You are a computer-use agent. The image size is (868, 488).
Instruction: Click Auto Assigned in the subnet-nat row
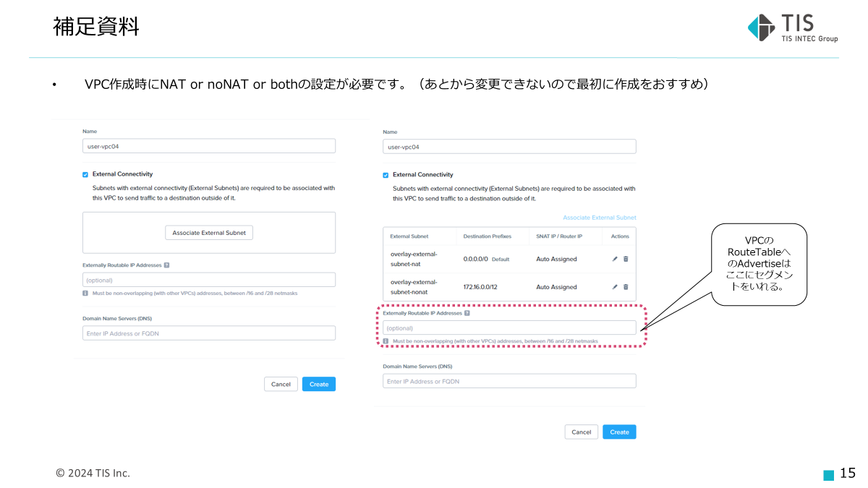[x=556, y=259]
